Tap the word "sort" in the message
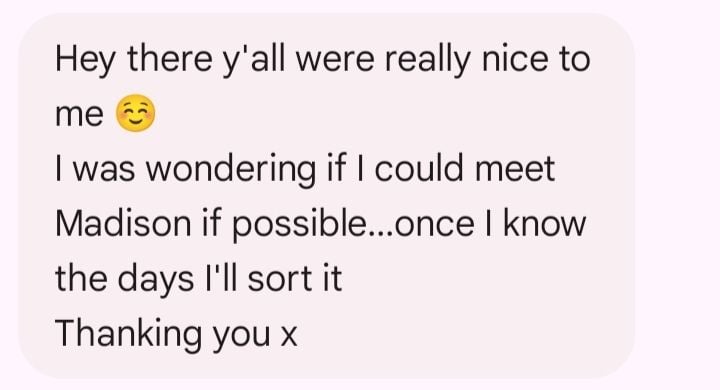The height and width of the screenshot is (390, 720). pyautogui.click(x=280, y=279)
